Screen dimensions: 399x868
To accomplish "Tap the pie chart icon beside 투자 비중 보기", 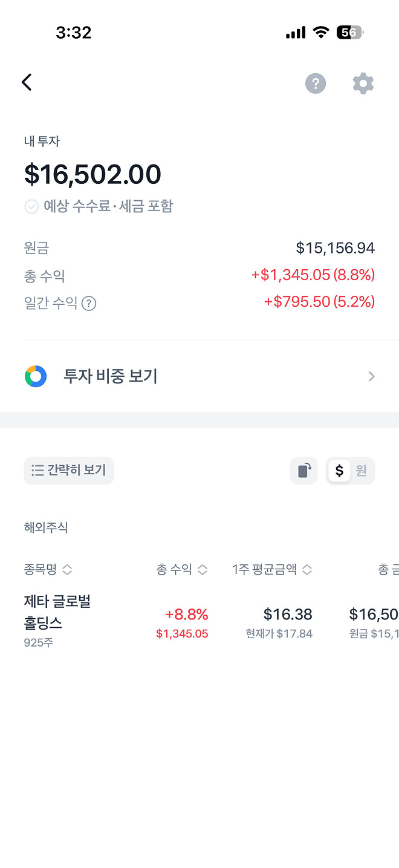I will [35, 376].
